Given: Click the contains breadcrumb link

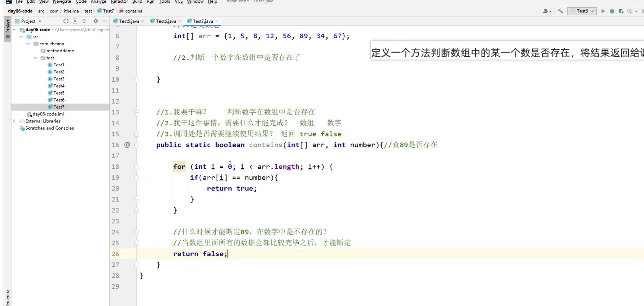Looking at the screenshot, I should tap(133, 11).
